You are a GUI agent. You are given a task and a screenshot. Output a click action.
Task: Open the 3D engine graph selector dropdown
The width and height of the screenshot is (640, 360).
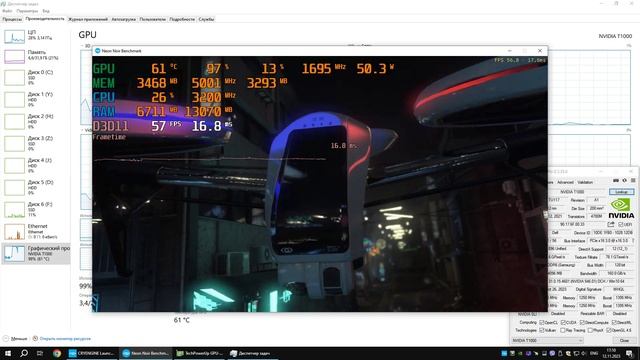(x=86, y=46)
